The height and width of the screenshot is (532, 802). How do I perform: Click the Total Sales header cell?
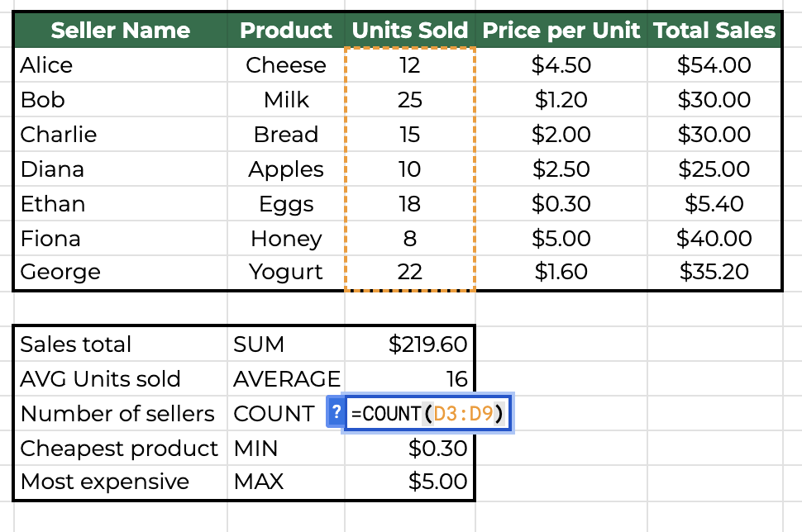[714, 31]
